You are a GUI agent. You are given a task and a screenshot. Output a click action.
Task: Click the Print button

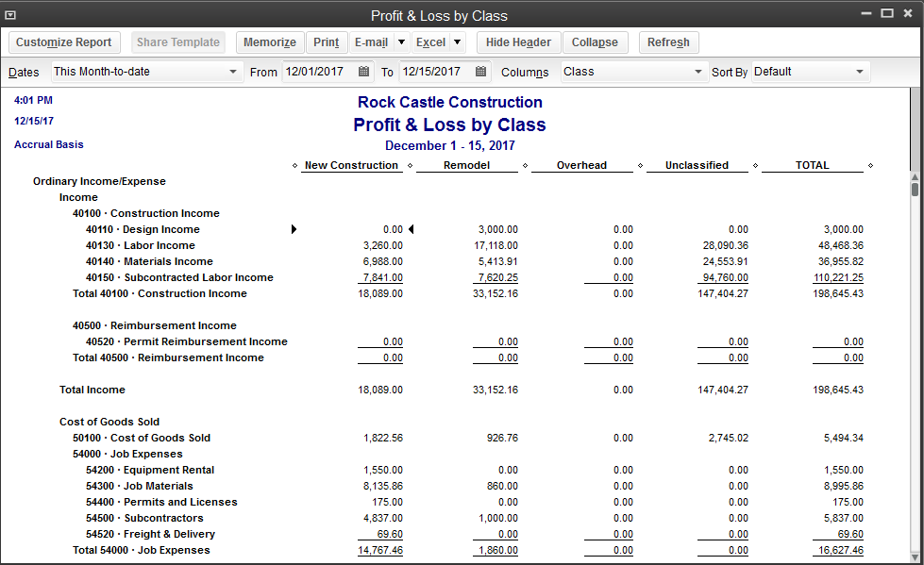click(327, 42)
